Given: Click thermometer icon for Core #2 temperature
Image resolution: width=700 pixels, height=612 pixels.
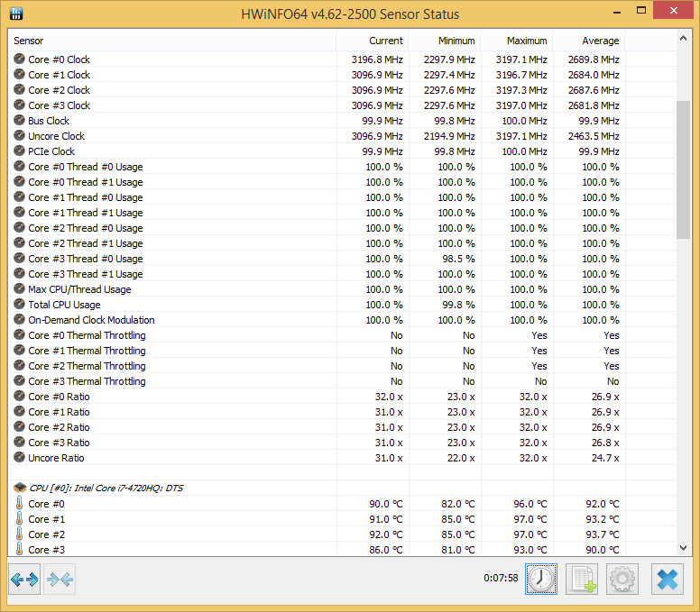Looking at the screenshot, I should (x=19, y=534).
